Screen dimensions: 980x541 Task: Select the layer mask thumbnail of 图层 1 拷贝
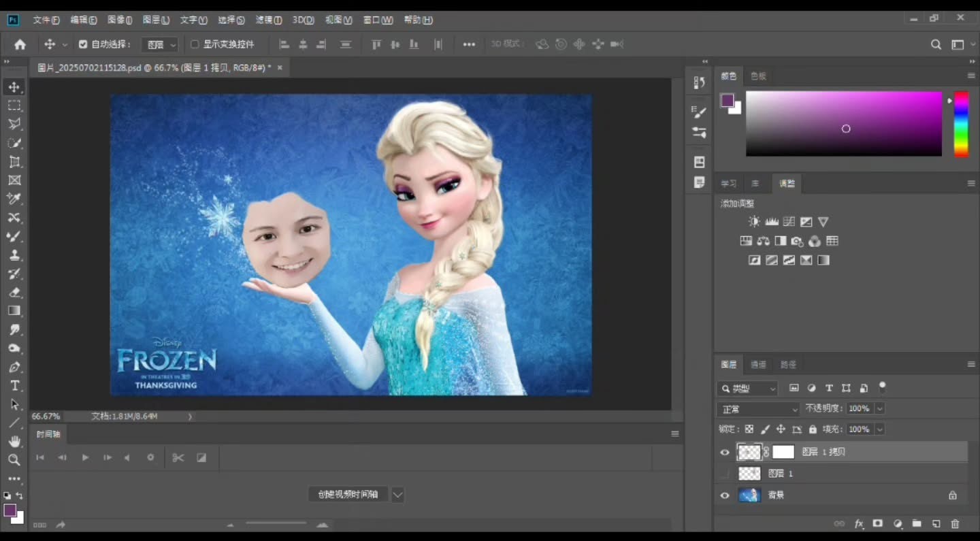click(x=783, y=452)
